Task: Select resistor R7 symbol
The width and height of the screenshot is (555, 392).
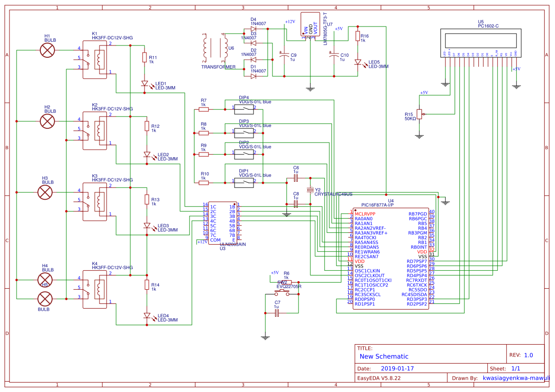Action: pyautogui.click(x=203, y=109)
